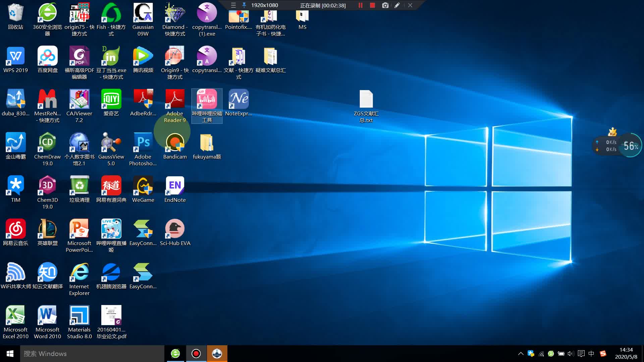The image size is (644, 362).
Task: Select Adobe Reader 9 icon
Action: click(x=175, y=99)
